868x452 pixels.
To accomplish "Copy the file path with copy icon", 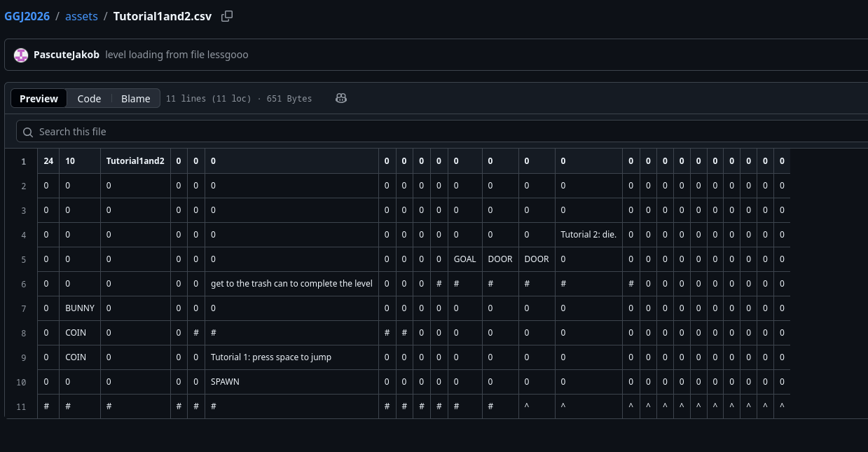I will [x=227, y=16].
